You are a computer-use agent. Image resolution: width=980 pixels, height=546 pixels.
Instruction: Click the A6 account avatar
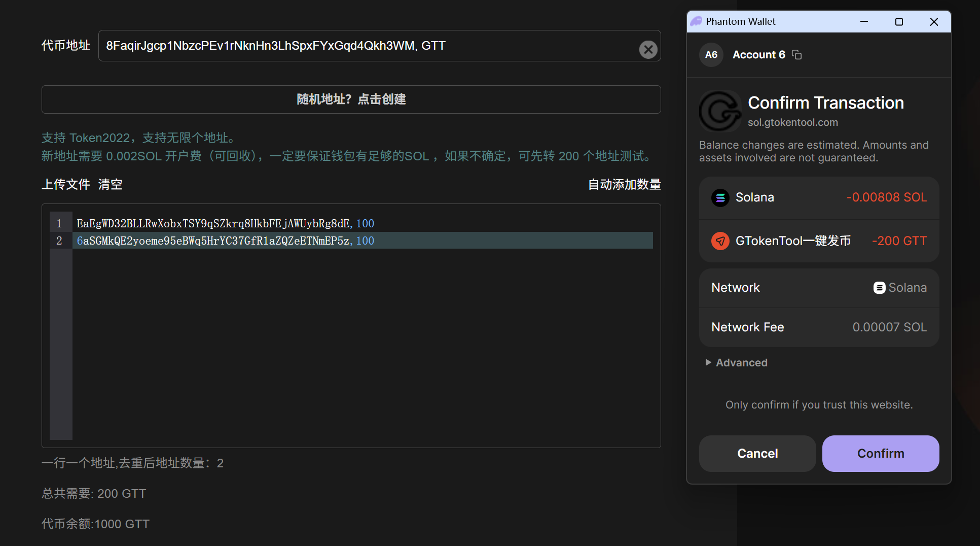(711, 55)
